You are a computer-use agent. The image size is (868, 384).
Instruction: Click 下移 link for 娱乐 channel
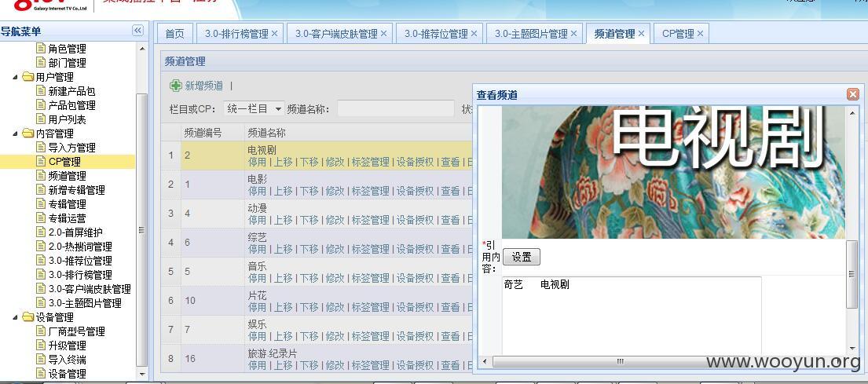[x=309, y=336]
